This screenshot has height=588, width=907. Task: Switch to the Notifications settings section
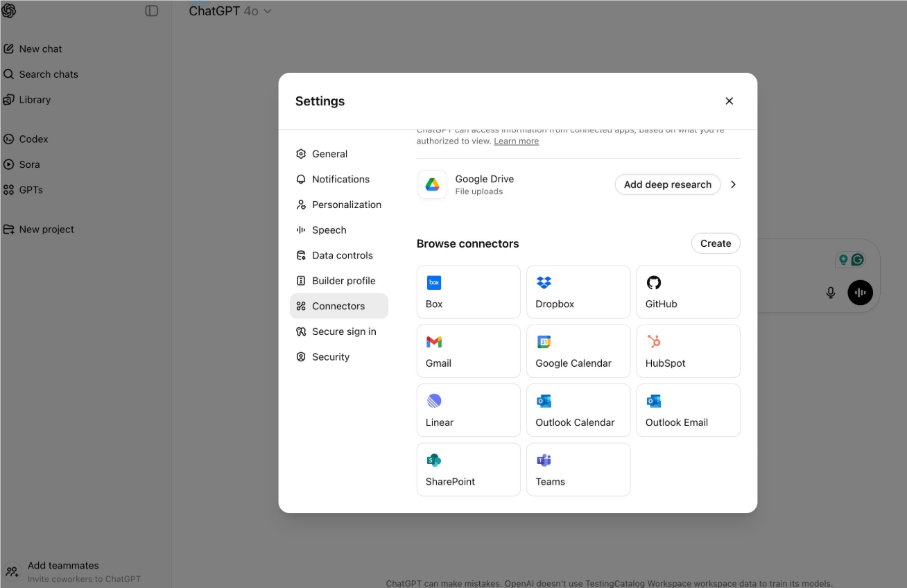pyautogui.click(x=341, y=179)
